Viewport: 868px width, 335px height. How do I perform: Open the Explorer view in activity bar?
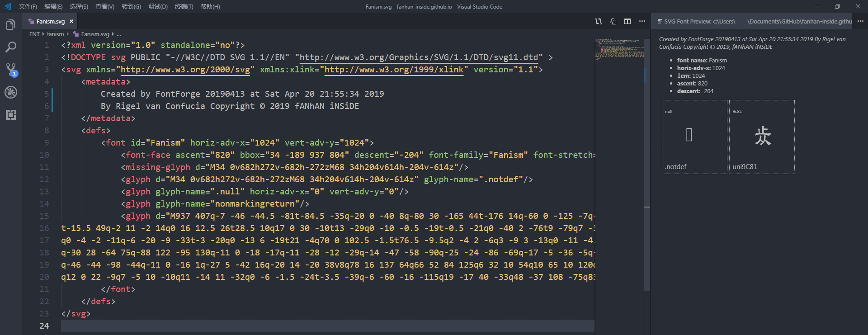pos(11,24)
